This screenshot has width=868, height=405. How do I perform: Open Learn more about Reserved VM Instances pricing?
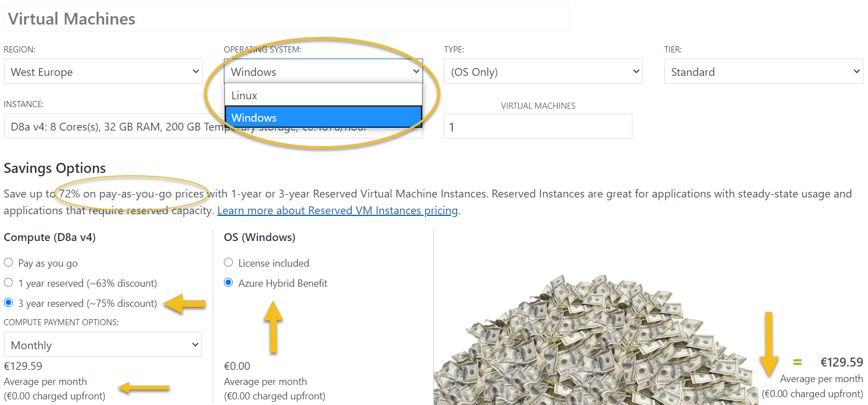click(x=338, y=210)
